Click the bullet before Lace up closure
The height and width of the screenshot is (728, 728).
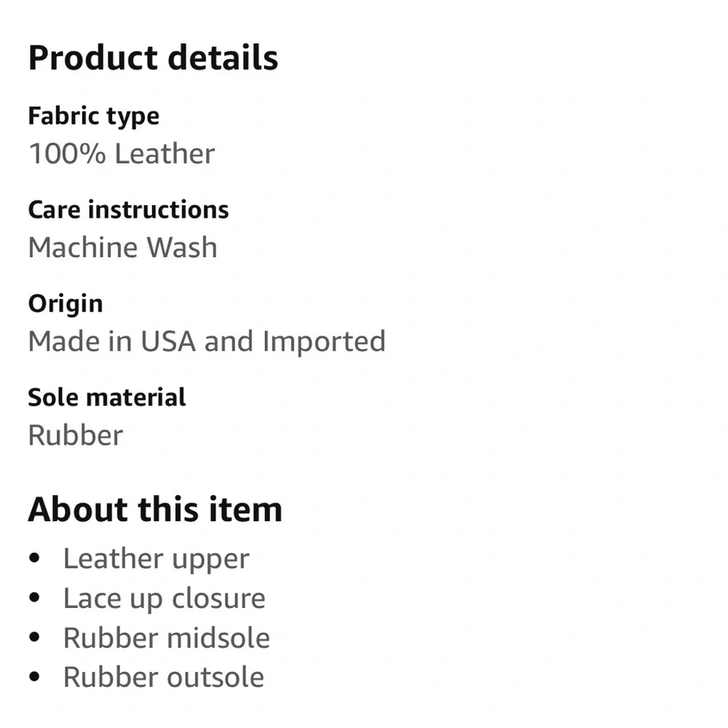pyautogui.click(x=34, y=598)
